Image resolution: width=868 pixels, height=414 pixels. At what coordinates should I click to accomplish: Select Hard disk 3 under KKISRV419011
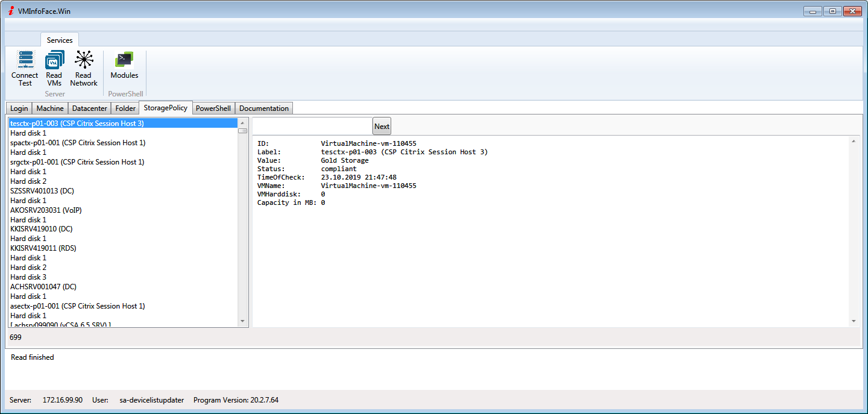(x=124, y=277)
